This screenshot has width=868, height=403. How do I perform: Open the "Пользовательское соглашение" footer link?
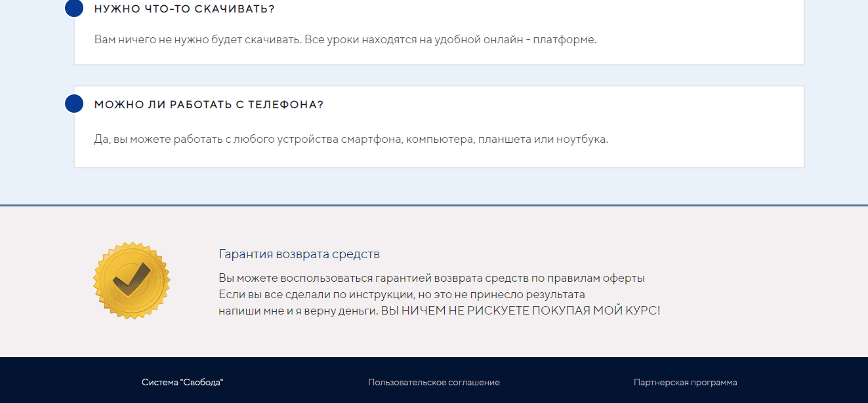(434, 382)
